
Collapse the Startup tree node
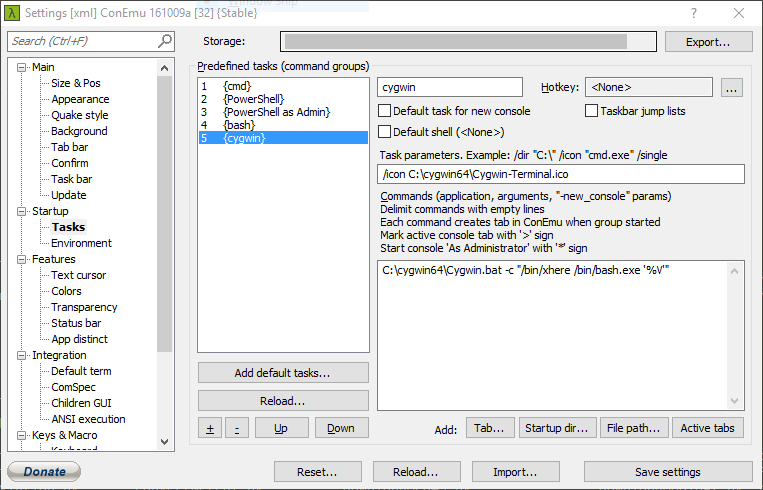[x=21, y=211]
